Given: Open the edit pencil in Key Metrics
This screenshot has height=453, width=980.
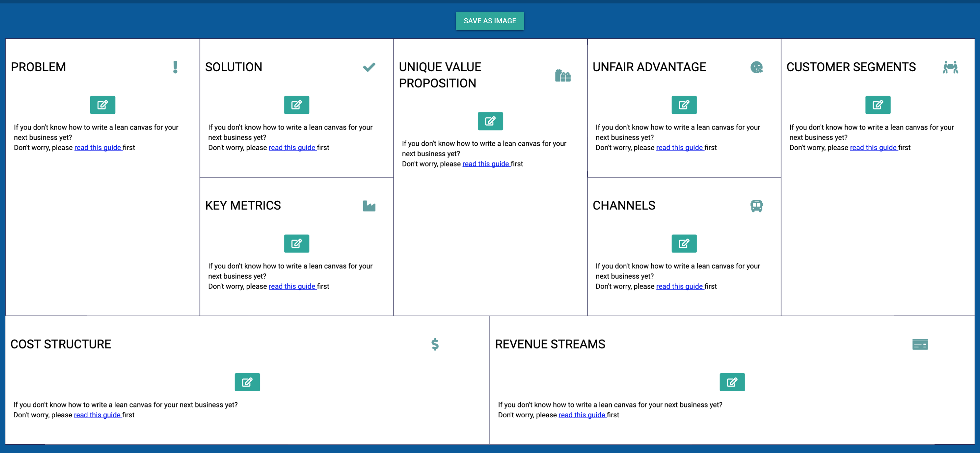Looking at the screenshot, I should click(296, 243).
